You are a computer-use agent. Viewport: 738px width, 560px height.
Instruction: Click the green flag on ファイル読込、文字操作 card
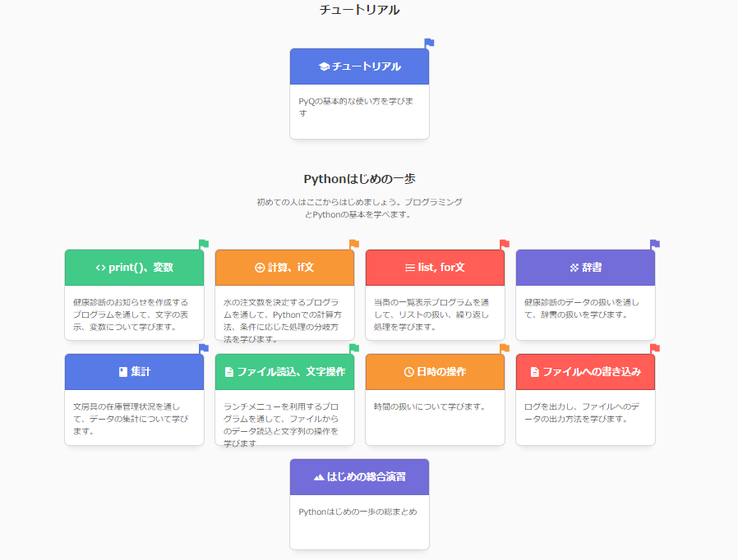(x=354, y=349)
